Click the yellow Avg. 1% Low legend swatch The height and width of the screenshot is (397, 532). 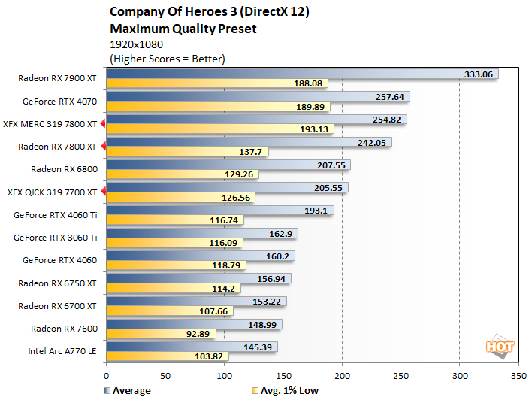coord(255,390)
